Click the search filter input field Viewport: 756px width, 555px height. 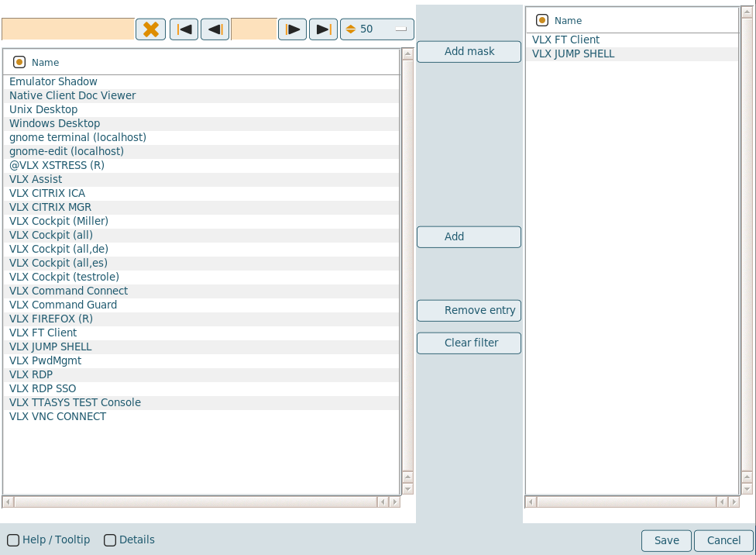68,29
